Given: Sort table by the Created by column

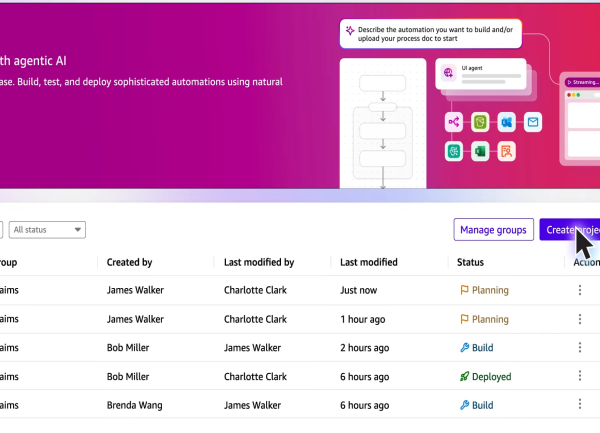Looking at the screenshot, I should coord(129,262).
